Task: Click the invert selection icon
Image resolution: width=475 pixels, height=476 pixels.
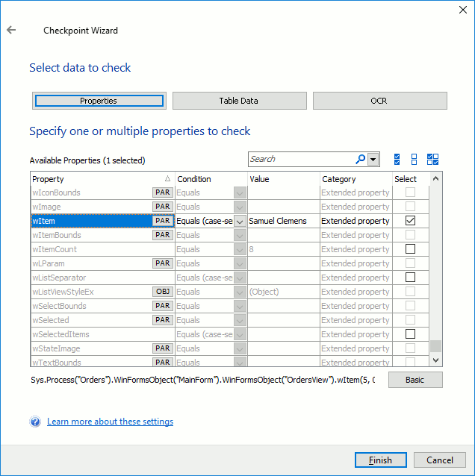Action: coord(432,159)
